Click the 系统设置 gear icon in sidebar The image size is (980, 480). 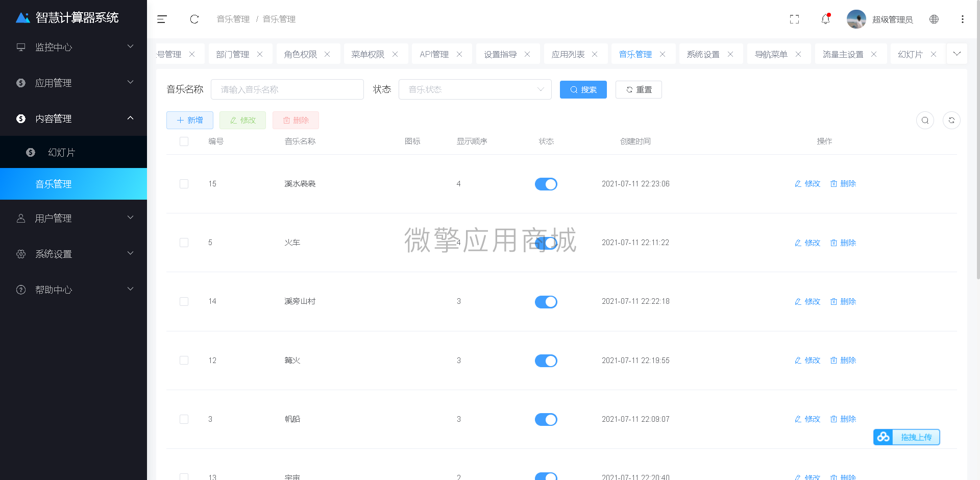21,254
